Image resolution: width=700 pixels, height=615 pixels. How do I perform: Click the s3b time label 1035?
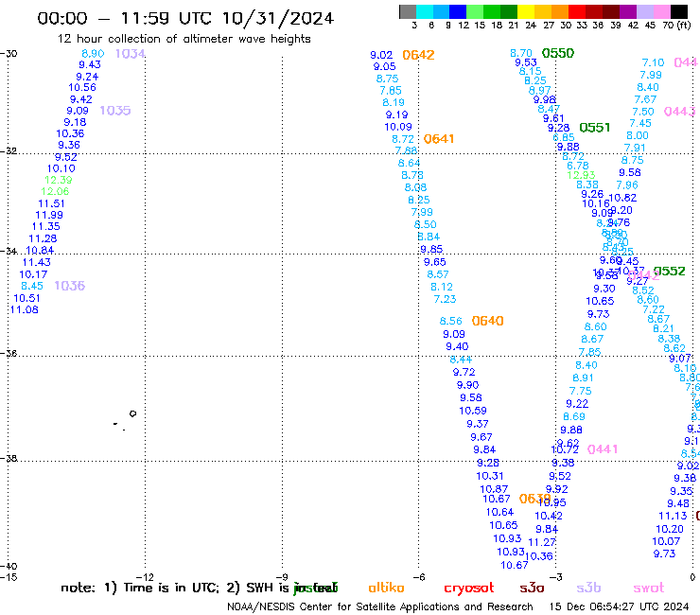tap(115, 111)
